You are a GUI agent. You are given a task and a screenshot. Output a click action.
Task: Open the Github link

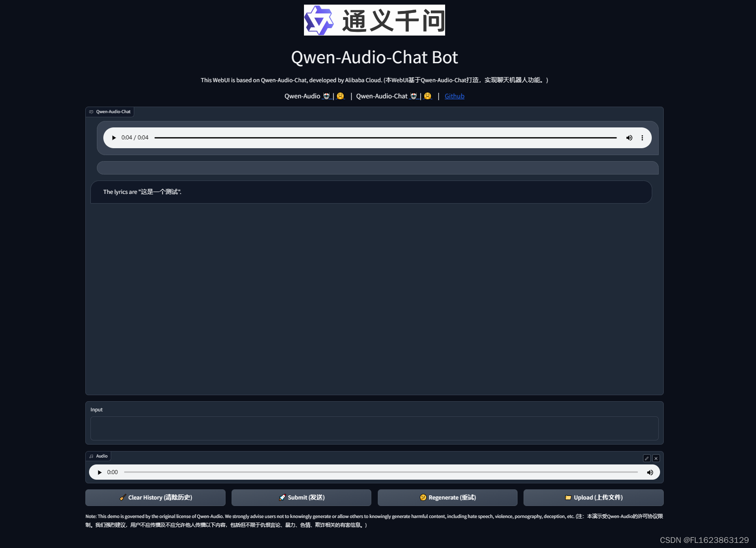coord(454,96)
